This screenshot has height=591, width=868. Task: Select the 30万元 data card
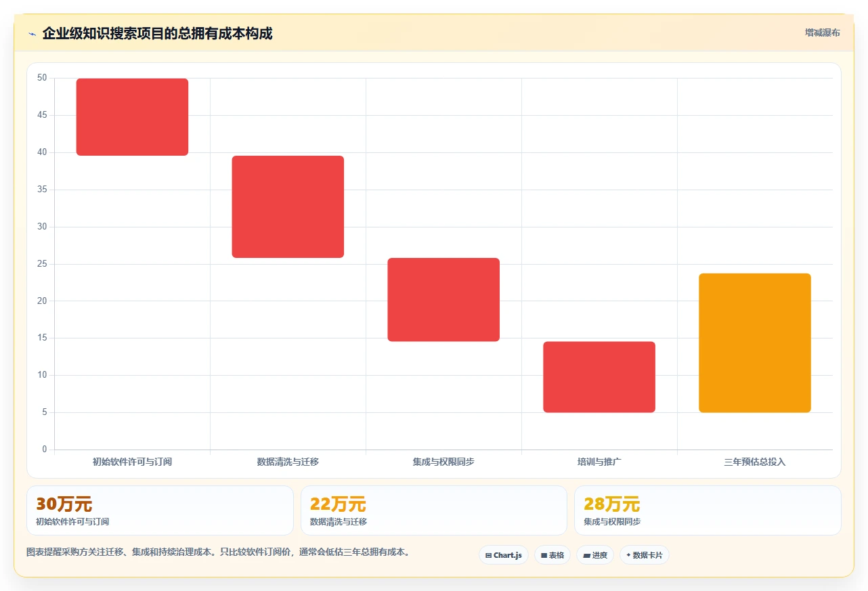[160, 510]
